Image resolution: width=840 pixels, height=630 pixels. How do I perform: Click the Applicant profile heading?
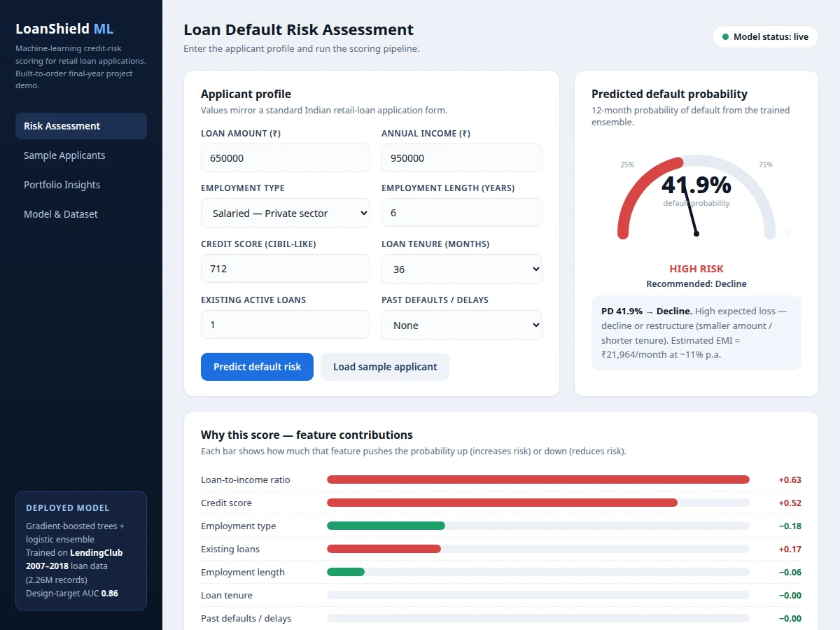tap(246, 94)
